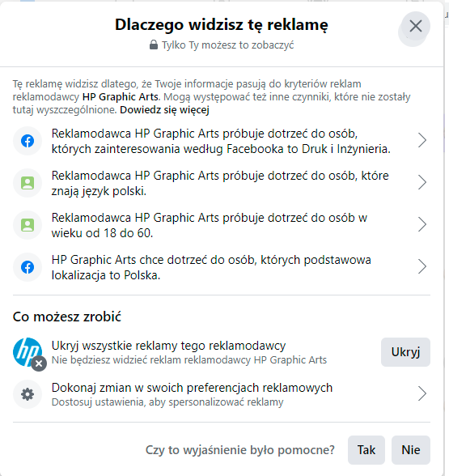Open ad preferences via its right chevron
The width and height of the screenshot is (449, 476).
coord(422,393)
